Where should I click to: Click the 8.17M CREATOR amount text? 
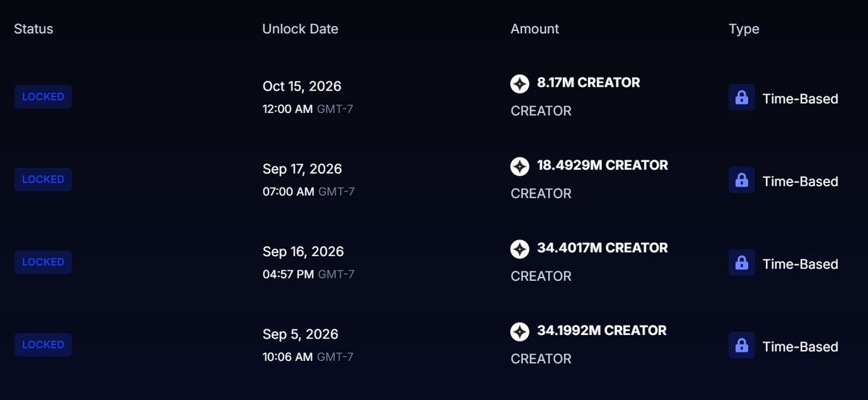pos(588,83)
